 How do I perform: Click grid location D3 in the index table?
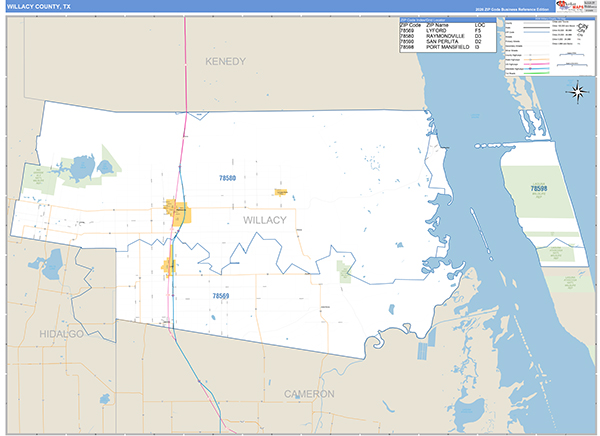[478, 36]
